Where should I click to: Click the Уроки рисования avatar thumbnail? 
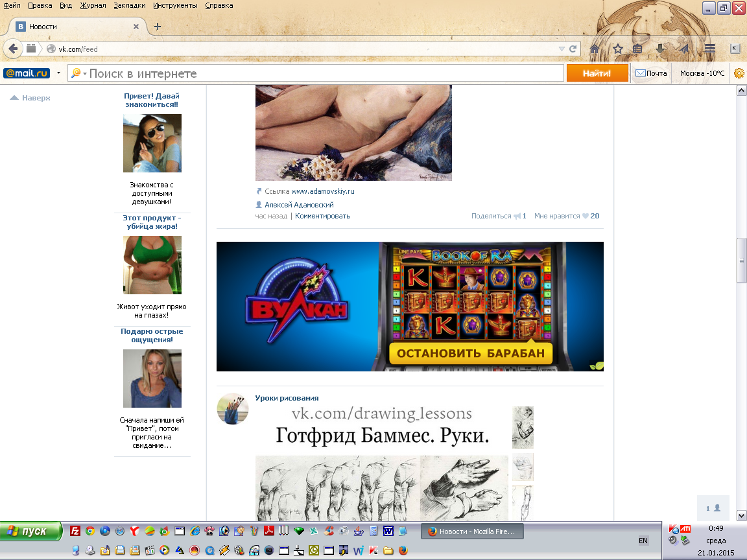pyautogui.click(x=233, y=408)
